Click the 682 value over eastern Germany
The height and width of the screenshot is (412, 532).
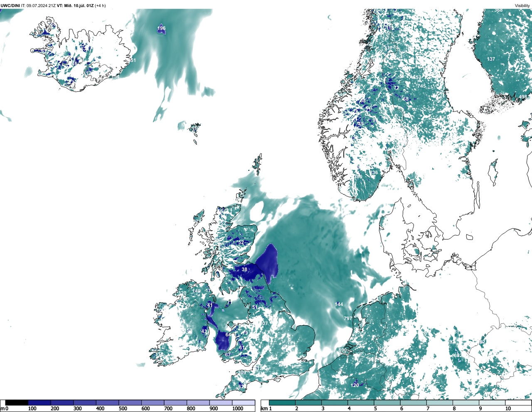click(458, 355)
